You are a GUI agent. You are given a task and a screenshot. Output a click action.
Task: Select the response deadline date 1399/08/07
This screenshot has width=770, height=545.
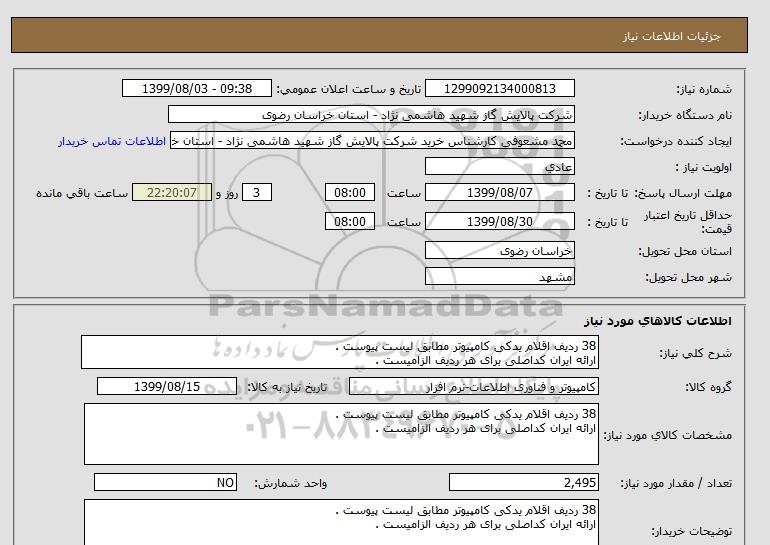coord(499,192)
